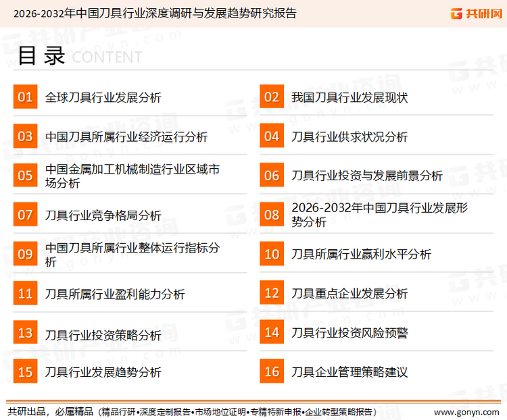Click the orange 13 number box
The height and width of the screenshot is (420, 507).
(25, 332)
